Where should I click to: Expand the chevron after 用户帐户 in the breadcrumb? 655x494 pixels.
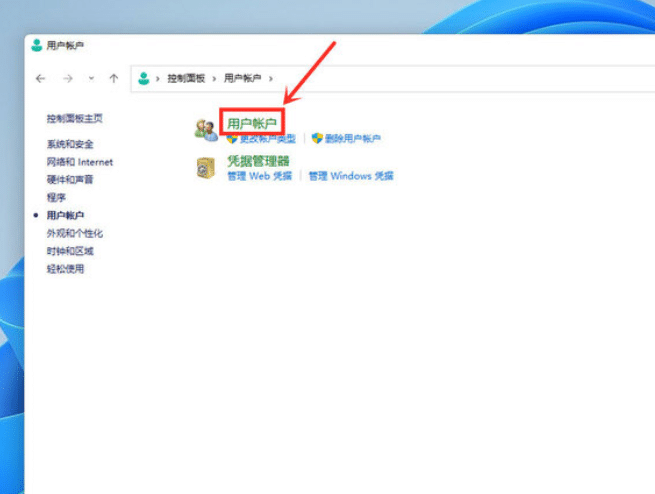[x=271, y=79]
